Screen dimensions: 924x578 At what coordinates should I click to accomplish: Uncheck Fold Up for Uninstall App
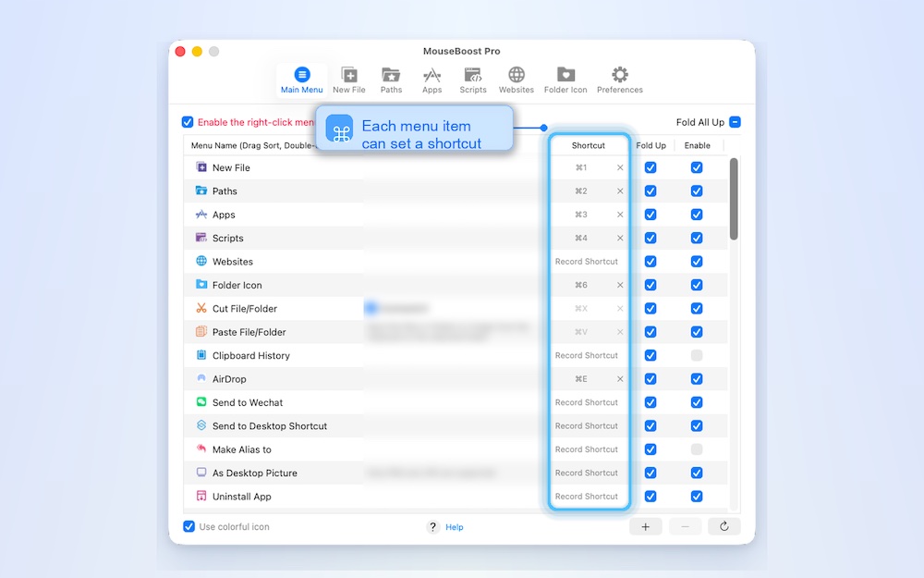(650, 497)
